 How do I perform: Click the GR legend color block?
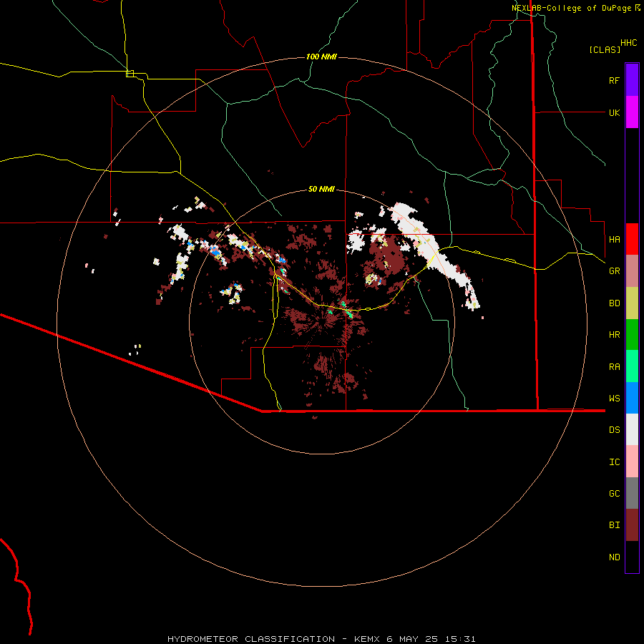(x=632, y=271)
